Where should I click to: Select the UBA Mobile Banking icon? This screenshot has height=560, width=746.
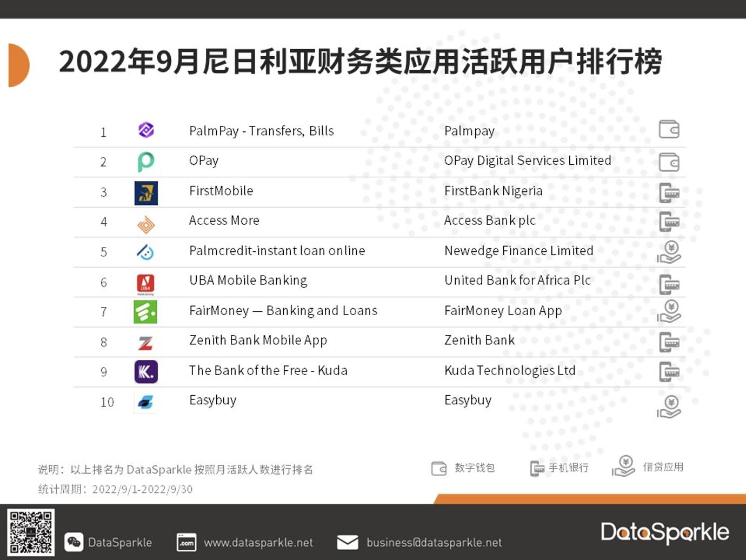pyautogui.click(x=145, y=282)
